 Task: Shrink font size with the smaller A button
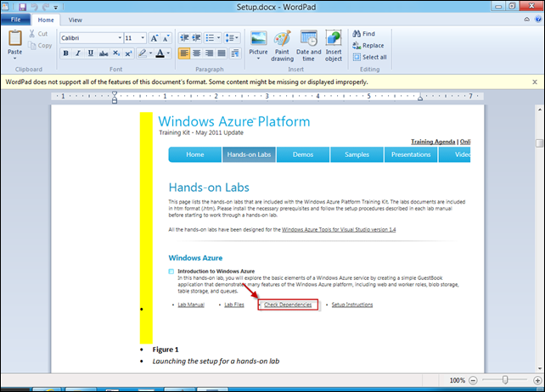pos(166,38)
